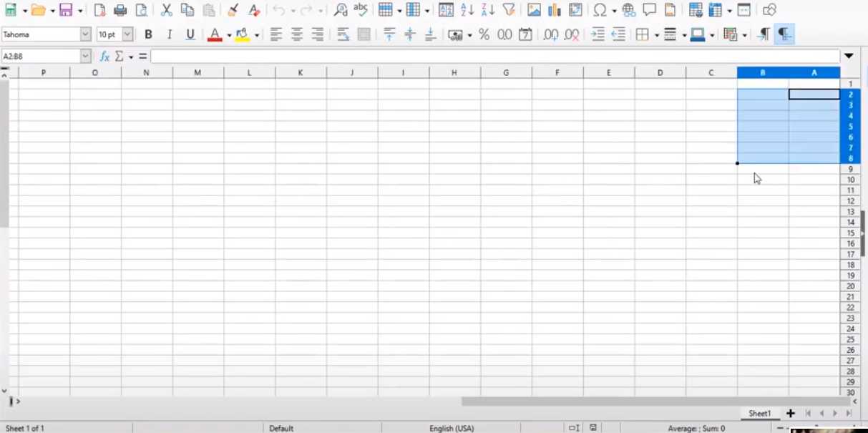Open borders dropdown arrow
The height and width of the screenshot is (433, 868).
[x=656, y=34]
